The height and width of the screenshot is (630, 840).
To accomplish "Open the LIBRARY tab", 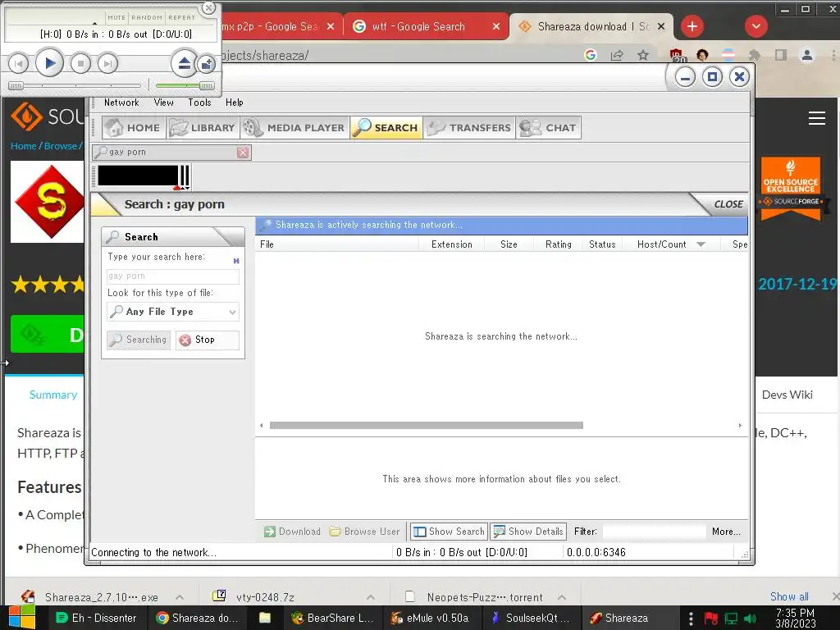I will click(203, 127).
